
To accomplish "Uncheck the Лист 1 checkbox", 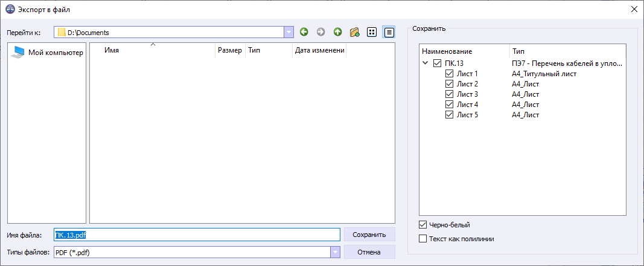I will pos(449,74).
